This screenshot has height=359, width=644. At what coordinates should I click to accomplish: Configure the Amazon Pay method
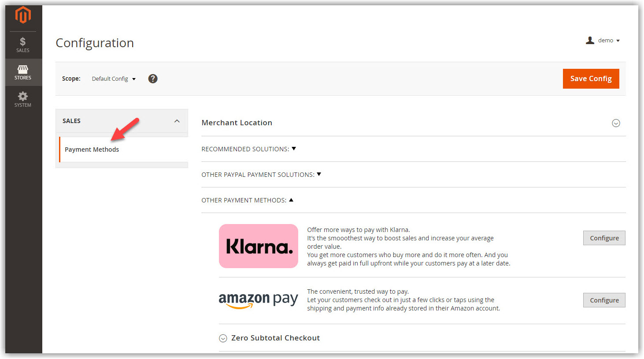(x=604, y=300)
